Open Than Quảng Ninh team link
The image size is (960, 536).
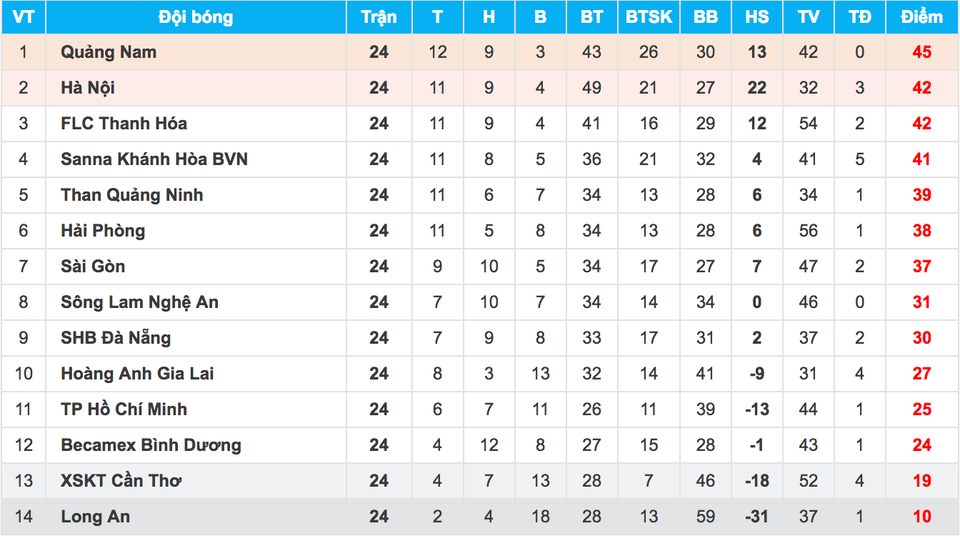(132, 195)
